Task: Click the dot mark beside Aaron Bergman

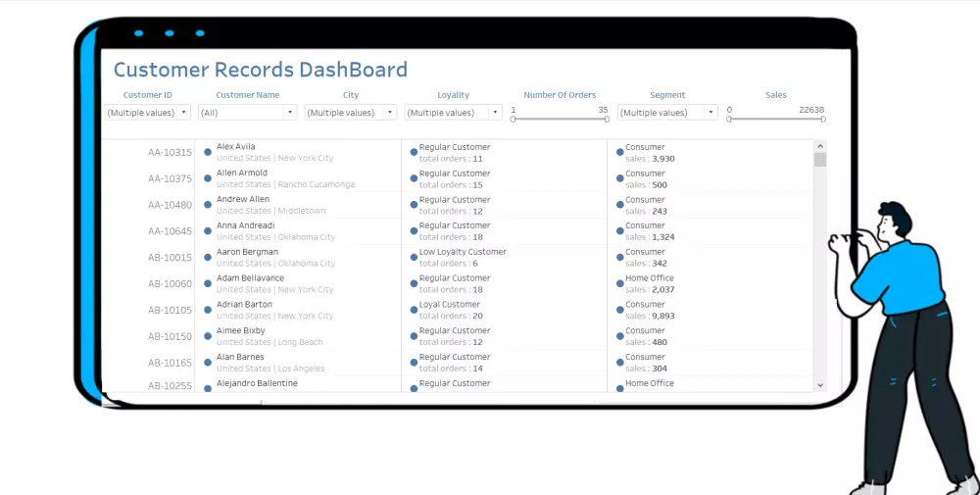Action: 208,257
